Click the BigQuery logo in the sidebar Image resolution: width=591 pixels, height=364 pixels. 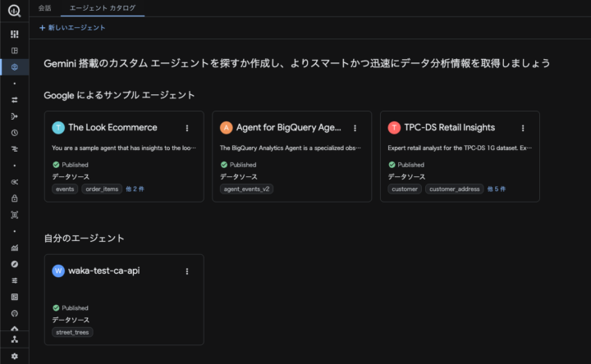click(x=14, y=11)
